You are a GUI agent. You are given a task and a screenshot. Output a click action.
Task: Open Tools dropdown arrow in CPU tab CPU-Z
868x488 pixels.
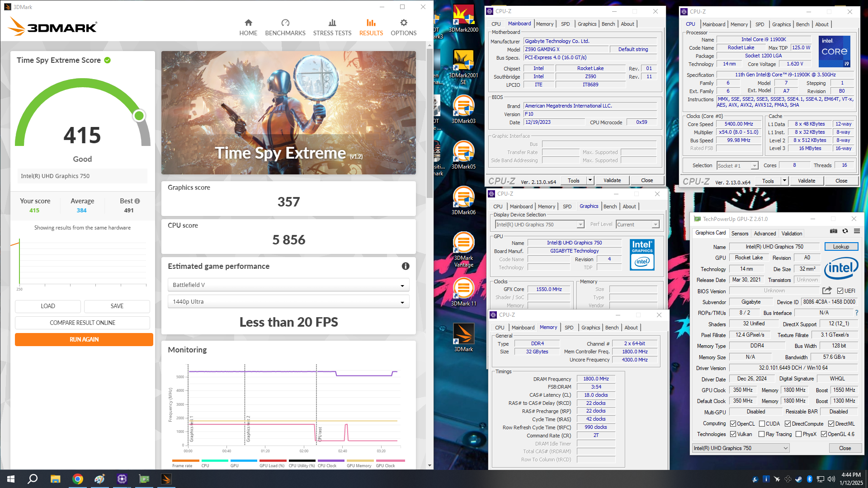[x=784, y=181]
